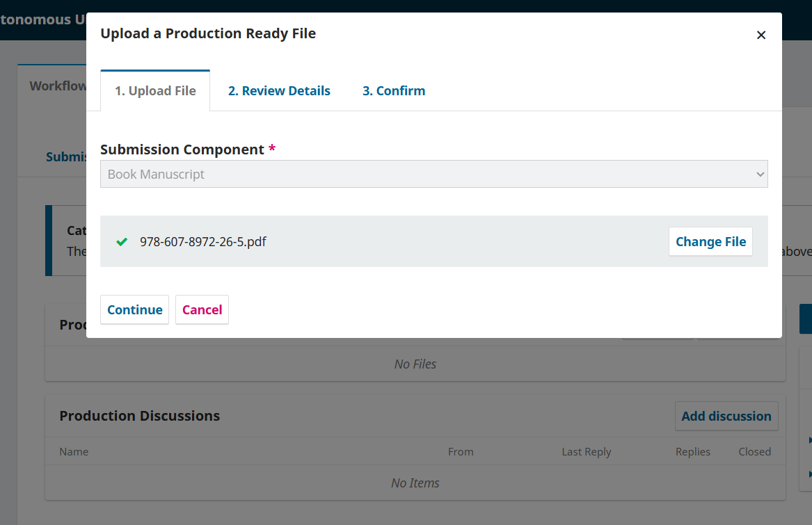Click the Replies column header
The image size is (812, 525).
tap(692, 451)
